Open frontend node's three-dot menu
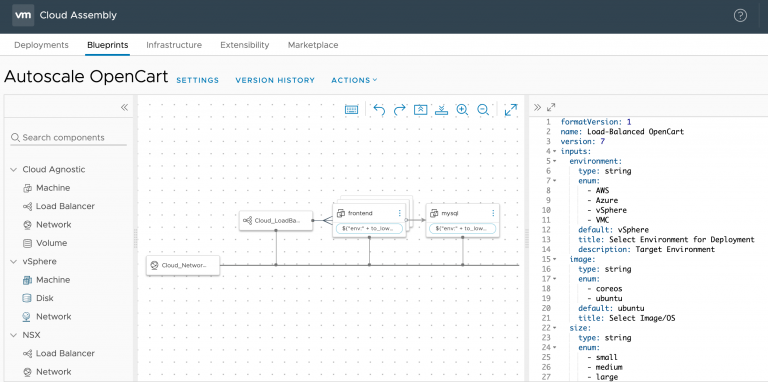This screenshot has height=382, width=768. click(399, 213)
